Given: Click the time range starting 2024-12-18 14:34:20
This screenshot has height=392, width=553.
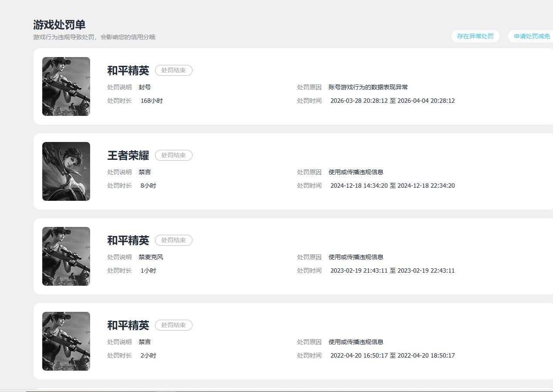Looking at the screenshot, I should [x=392, y=186].
